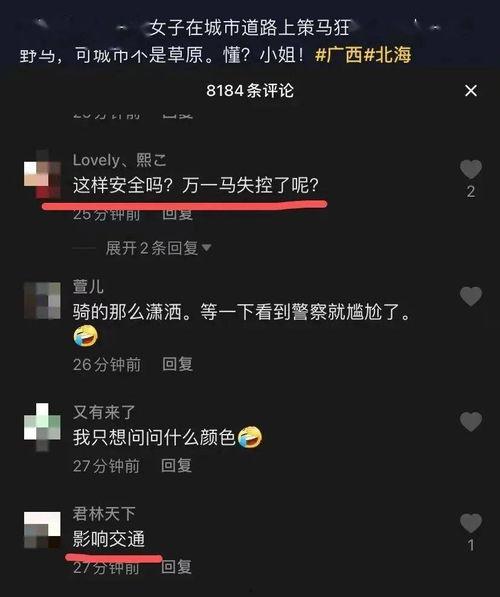The image size is (500, 597).
Task: Open Lovely、熙こ's profile avatar
Action: click(x=42, y=174)
